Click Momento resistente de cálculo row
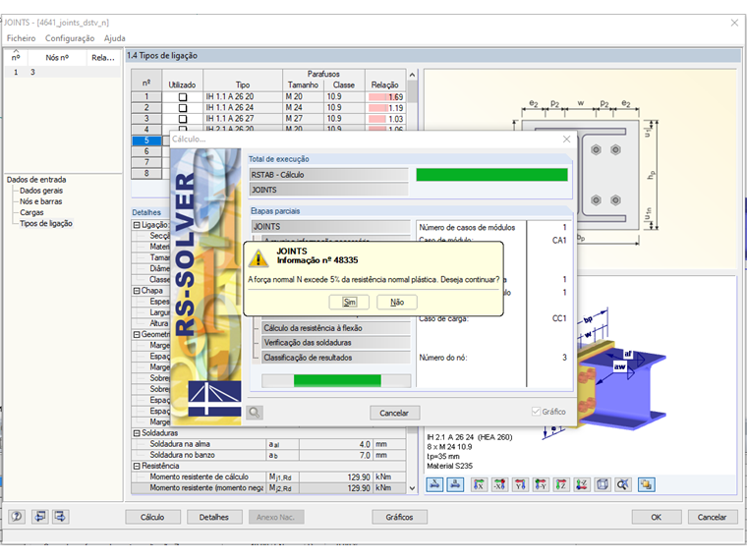This screenshot has width=747, height=560. 269,476
